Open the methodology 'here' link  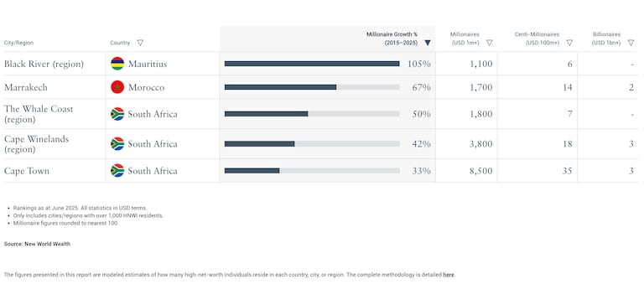click(x=449, y=275)
